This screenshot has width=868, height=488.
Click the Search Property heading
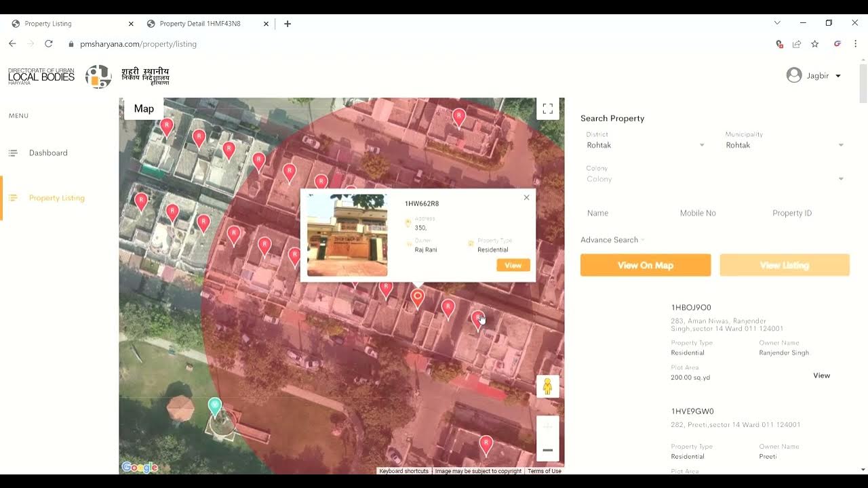(x=612, y=119)
